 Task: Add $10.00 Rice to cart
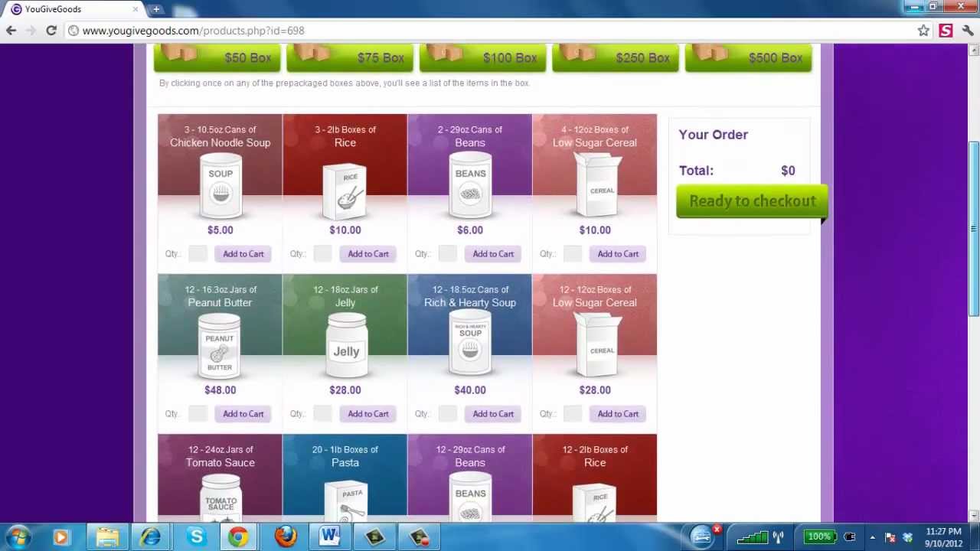tap(368, 254)
